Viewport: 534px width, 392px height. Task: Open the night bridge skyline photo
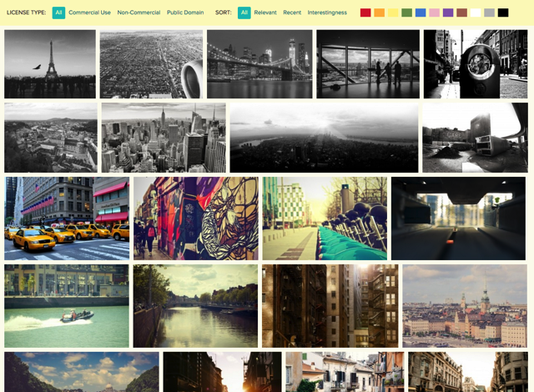pos(259,64)
